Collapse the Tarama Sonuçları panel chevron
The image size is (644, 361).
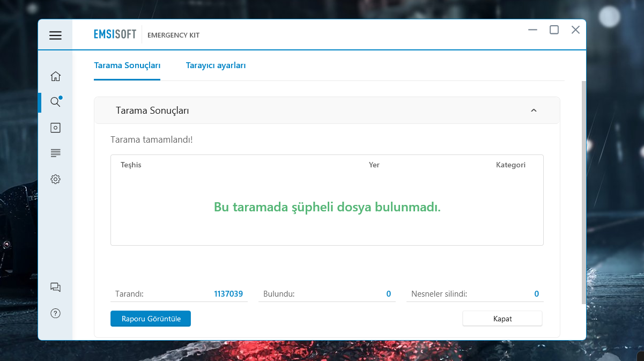(x=534, y=110)
